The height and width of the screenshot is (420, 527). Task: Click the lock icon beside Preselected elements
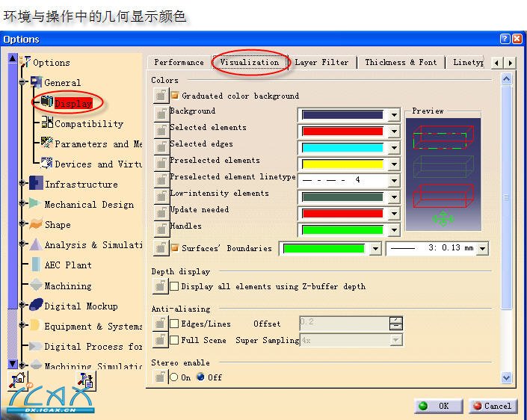161,164
